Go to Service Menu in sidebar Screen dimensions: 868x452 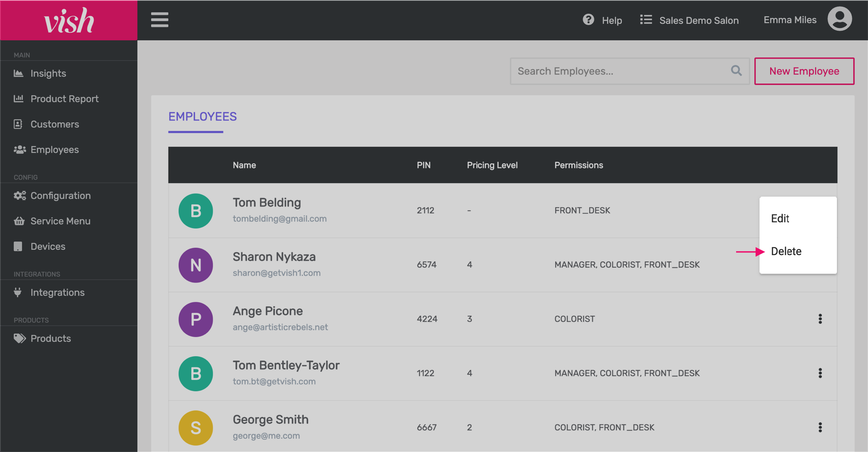[x=60, y=221]
